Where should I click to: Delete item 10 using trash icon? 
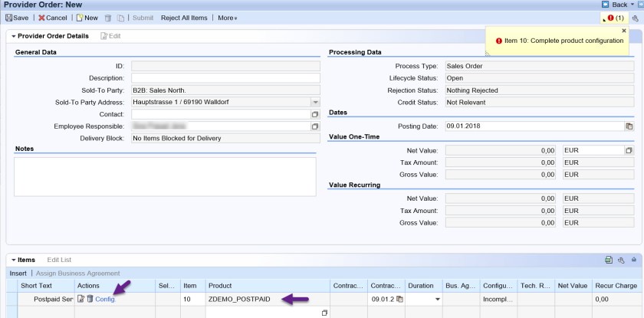coord(90,299)
